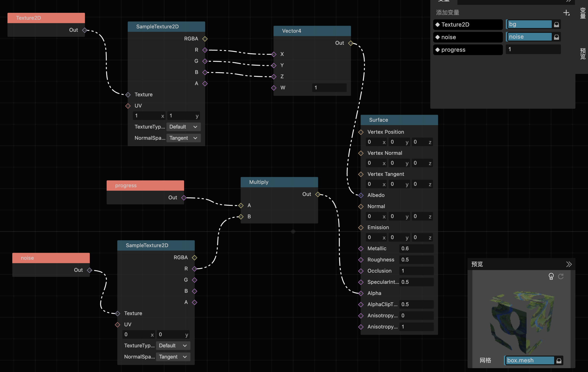Open the bottom NormalSpace Tangent dropdown
588x372 pixels.
point(173,357)
